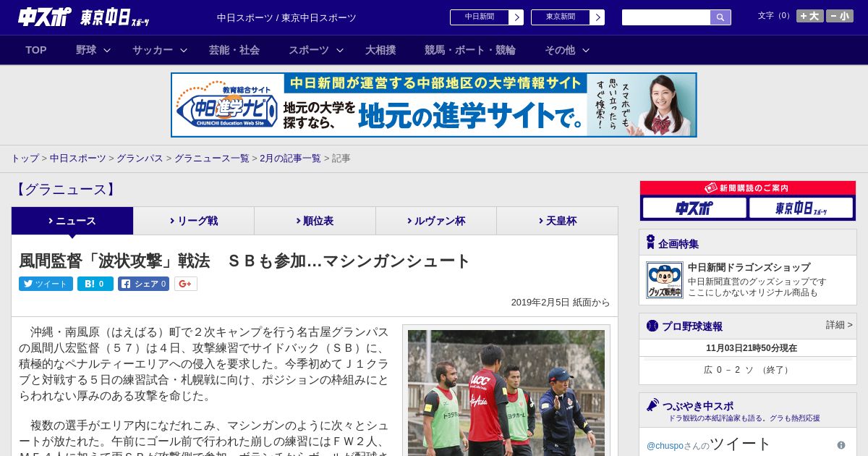Click the search magnifier button
868x456 pixels.
pos(720,17)
